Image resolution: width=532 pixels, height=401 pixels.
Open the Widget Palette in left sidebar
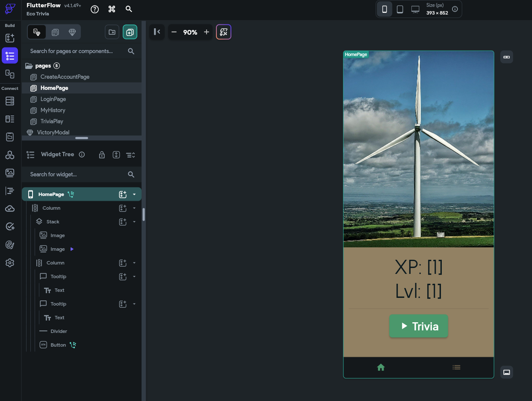pyautogui.click(x=10, y=38)
